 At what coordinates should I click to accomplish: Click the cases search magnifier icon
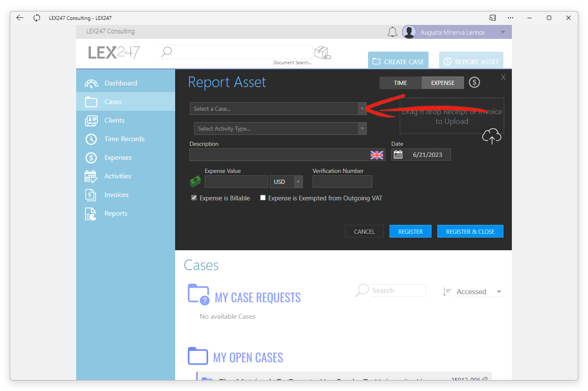point(362,290)
